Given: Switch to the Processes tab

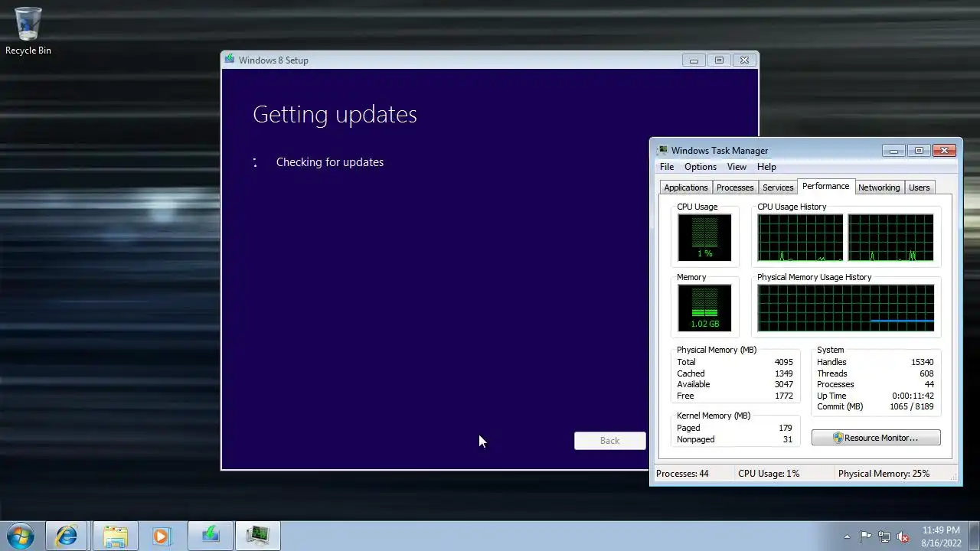Looking at the screenshot, I should pyautogui.click(x=735, y=187).
